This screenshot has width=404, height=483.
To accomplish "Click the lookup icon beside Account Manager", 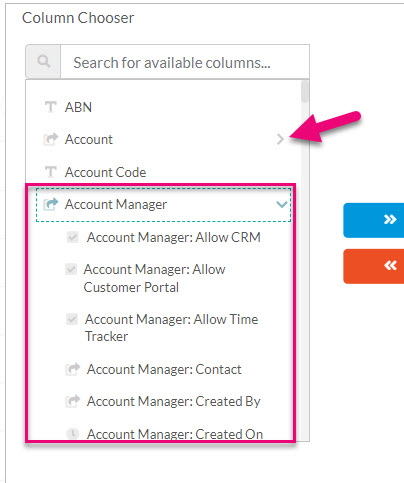I will pos(51,204).
